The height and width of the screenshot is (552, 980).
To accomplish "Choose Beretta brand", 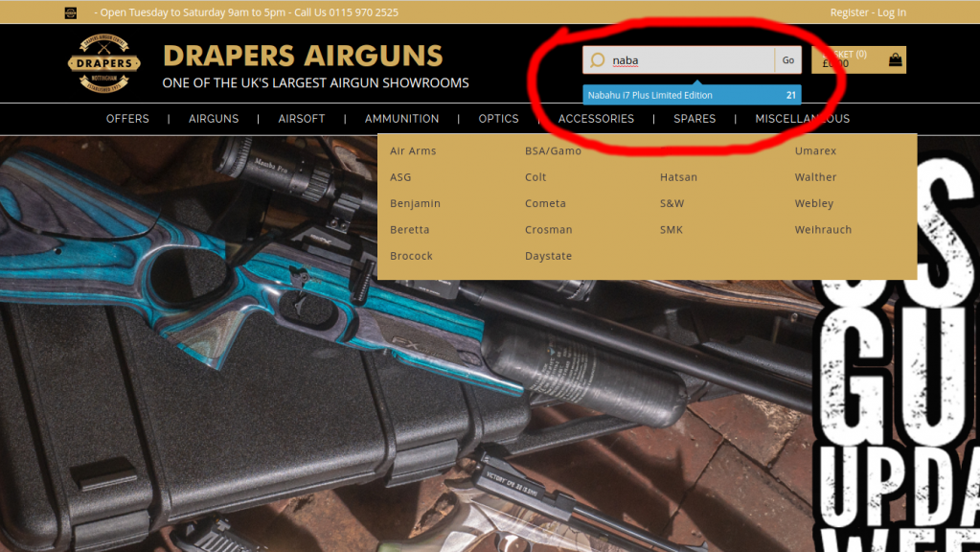I will pos(409,229).
